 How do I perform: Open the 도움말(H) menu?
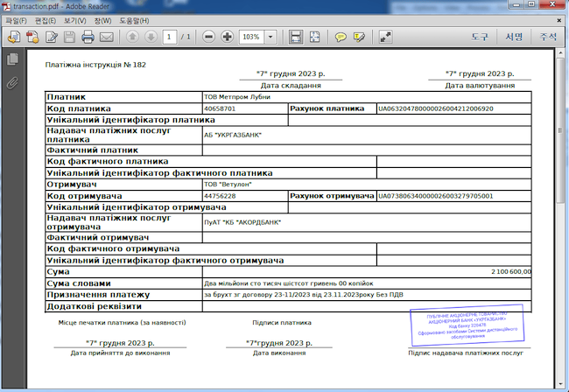pyautogui.click(x=134, y=21)
